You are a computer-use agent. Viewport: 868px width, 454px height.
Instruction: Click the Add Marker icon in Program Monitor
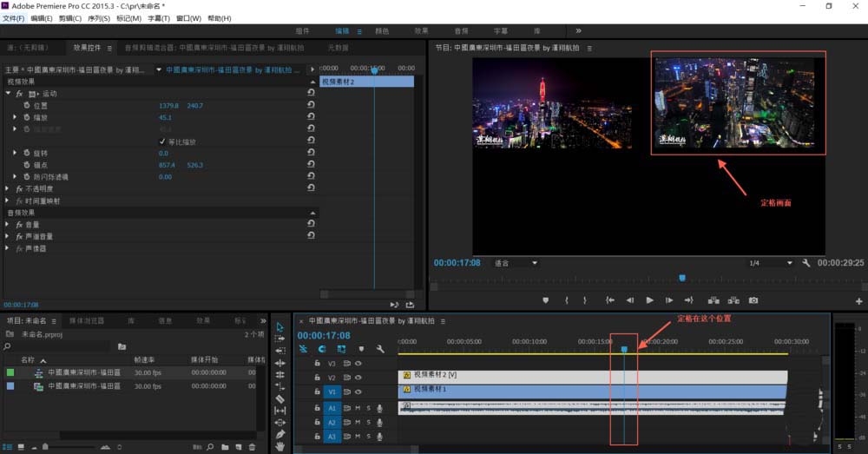tap(546, 300)
